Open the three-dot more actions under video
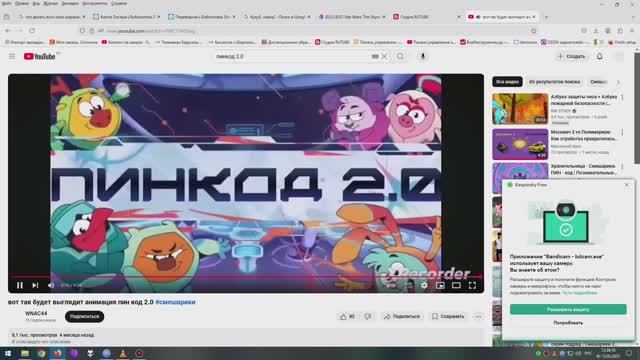Screen dimensions: 640x360 click(x=478, y=316)
